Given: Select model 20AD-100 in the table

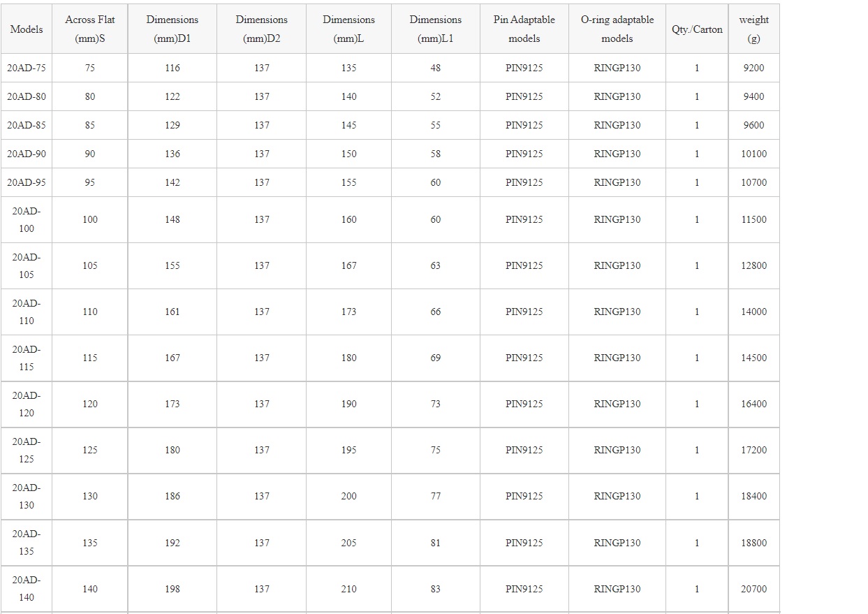Looking at the screenshot, I should 27,219.
